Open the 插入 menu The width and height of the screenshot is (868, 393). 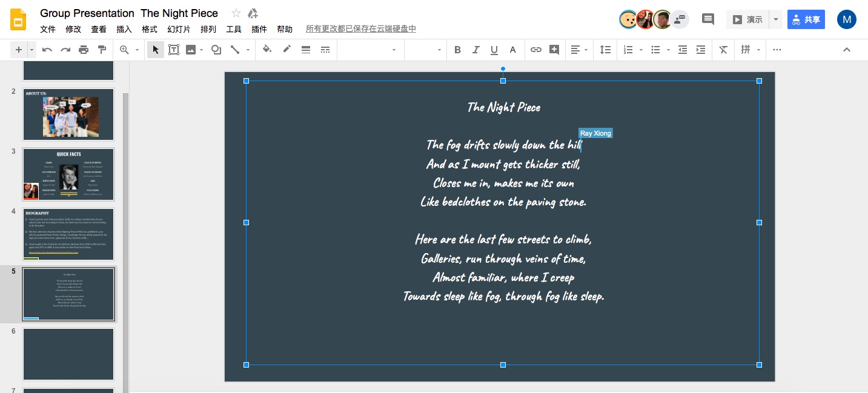coord(124,29)
